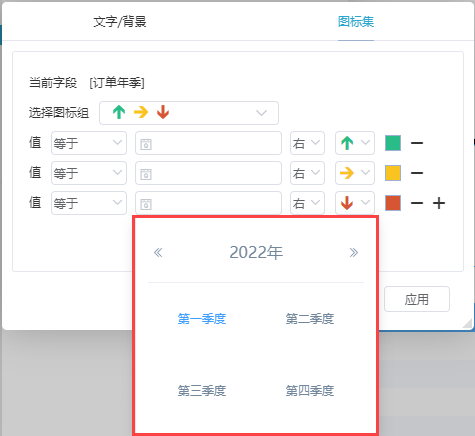The width and height of the screenshot is (475, 436).
Task: Open first row's 等于 operator dropdown
Action: point(89,143)
